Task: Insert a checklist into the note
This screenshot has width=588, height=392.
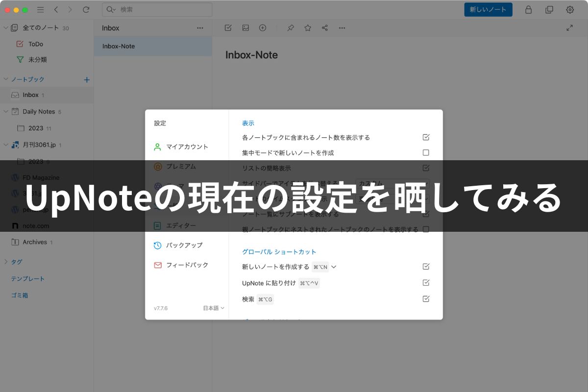Action: point(228,28)
